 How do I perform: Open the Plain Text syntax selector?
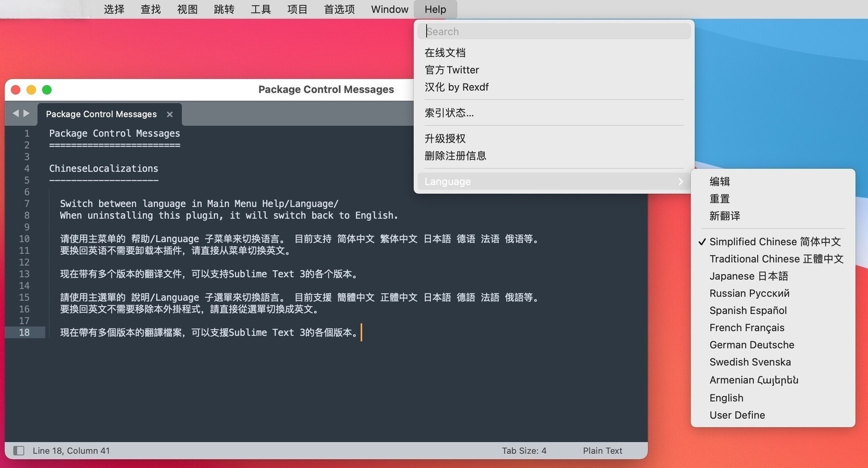[603, 450]
